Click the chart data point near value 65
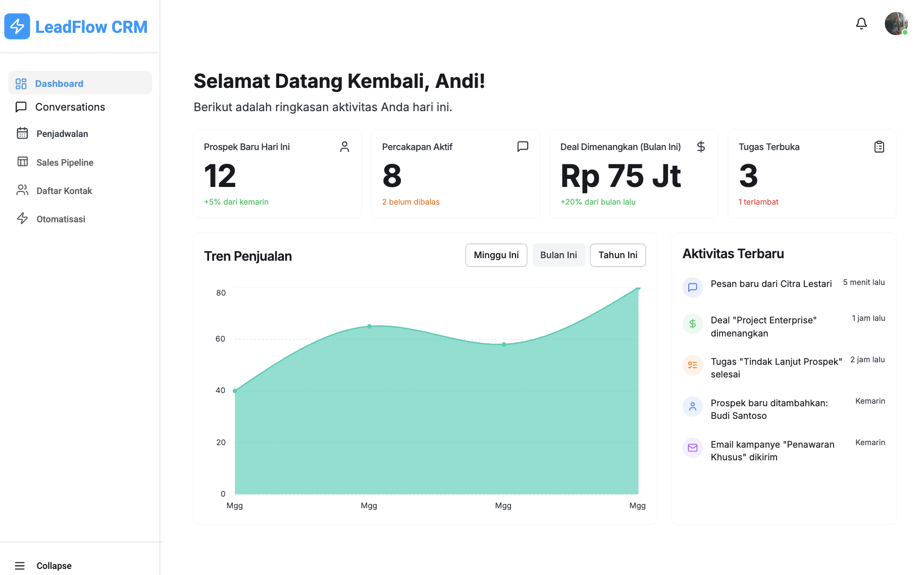The width and height of the screenshot is (924, 575). pos(370,326)
